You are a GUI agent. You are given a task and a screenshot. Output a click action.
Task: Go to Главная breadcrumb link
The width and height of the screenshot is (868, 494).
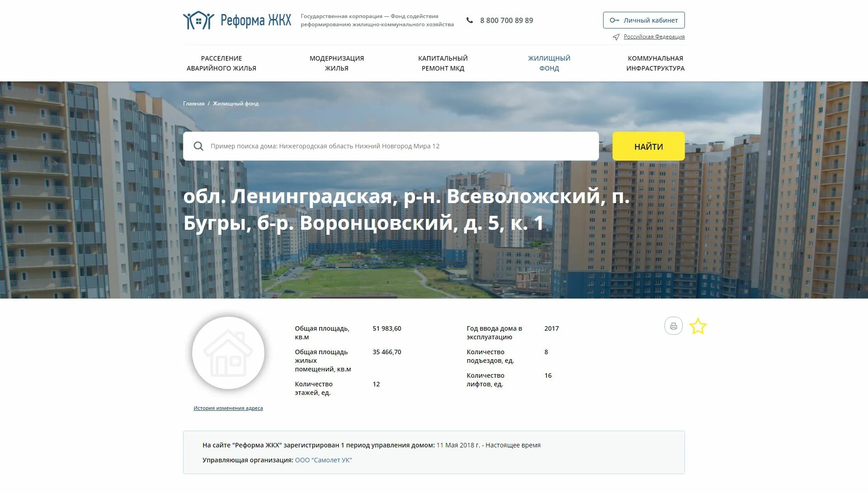[x=193, y=104]
